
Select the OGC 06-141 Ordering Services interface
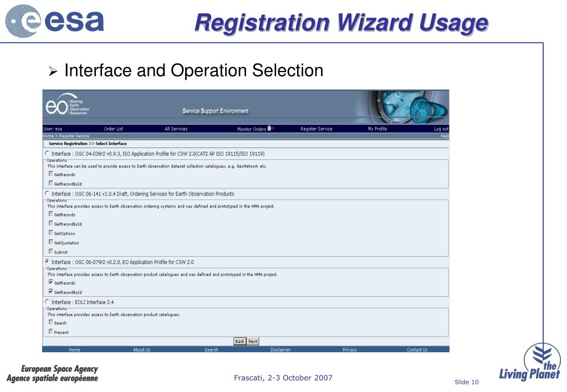(x=47, y=193)
